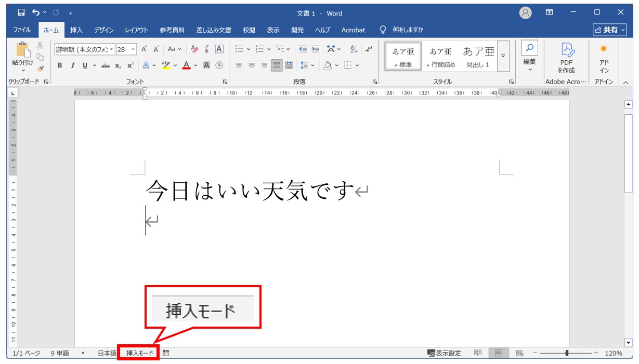Image resolution: width=639 pixels, height=364 pixels.
Task: Align paragraph text right
Action: [264, 65]
